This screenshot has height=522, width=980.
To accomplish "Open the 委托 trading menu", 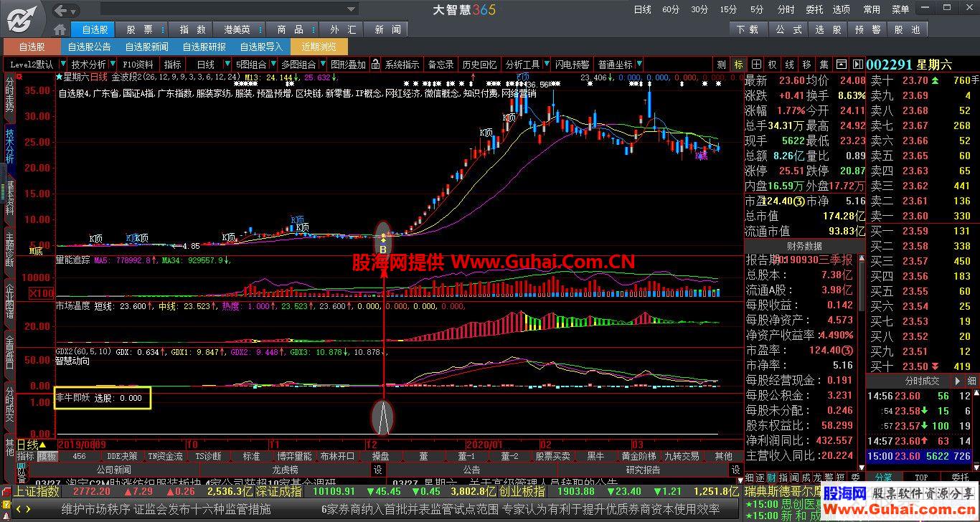I will [x=814, y=10].
